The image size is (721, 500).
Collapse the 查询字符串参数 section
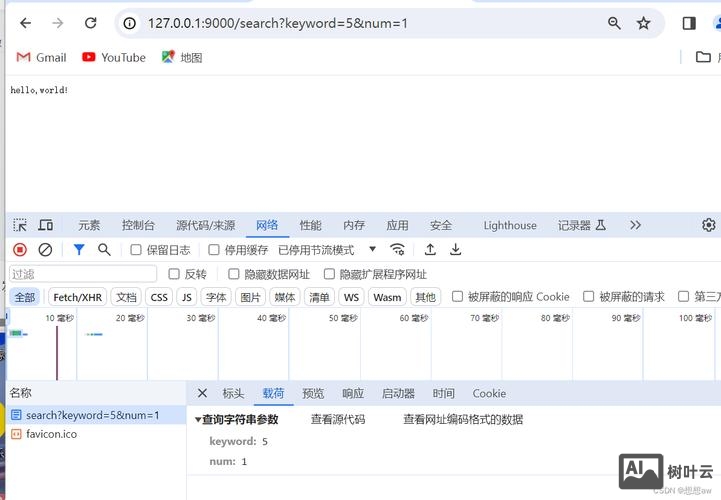(198, 420)
